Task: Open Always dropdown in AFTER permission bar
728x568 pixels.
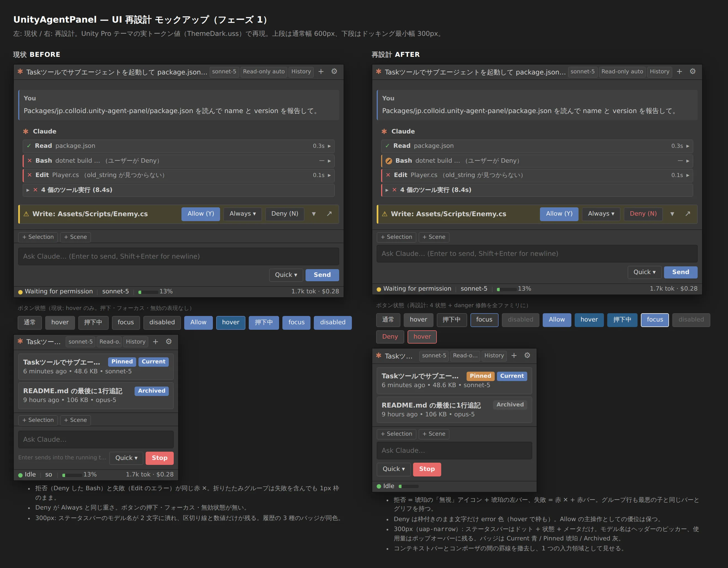Action: click(601, 214)
